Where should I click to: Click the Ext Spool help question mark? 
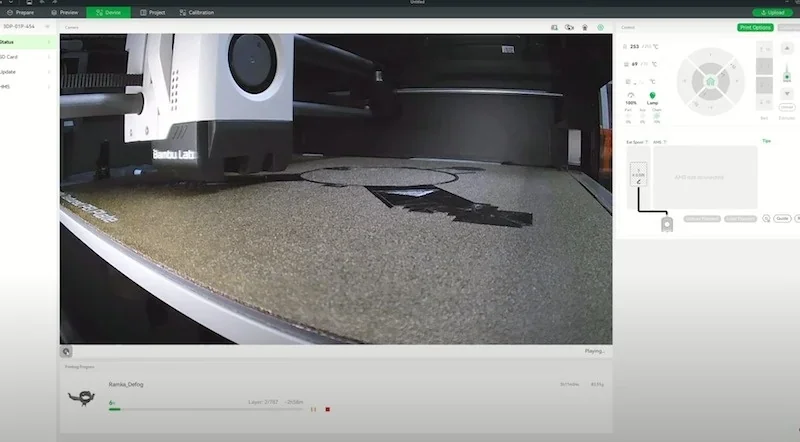646,142
